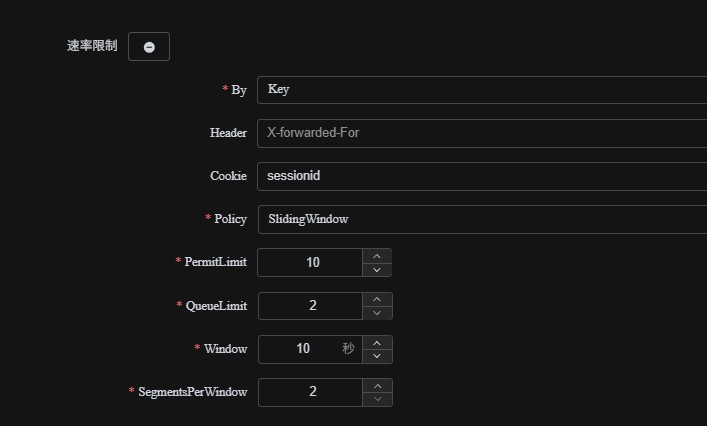The width and height of the screenshot is (707, 426).
Task: Focus the QueueLimit number field
Action: coord(312,306)
